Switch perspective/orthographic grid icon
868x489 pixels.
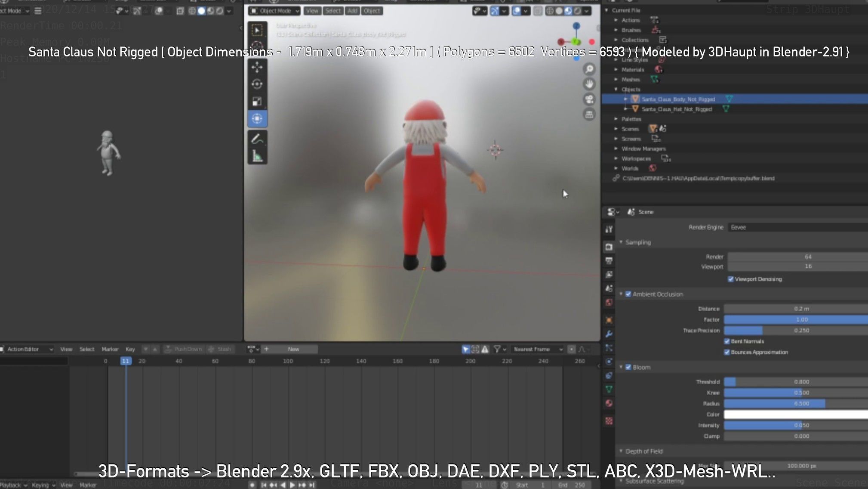coord(589,115)
